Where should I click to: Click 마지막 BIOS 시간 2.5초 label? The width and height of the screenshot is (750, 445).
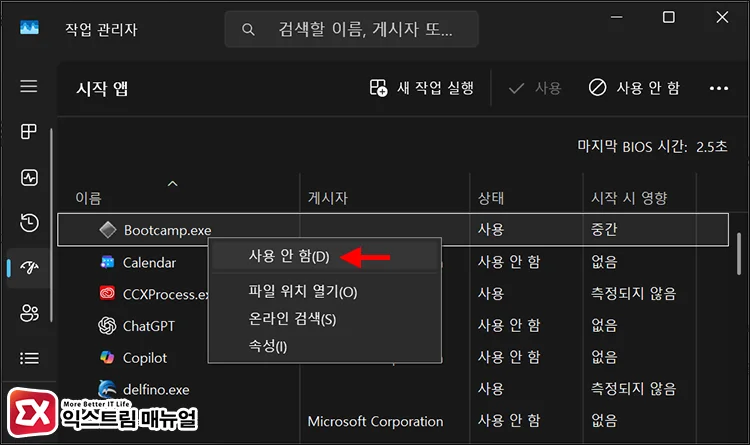(652, 146)
